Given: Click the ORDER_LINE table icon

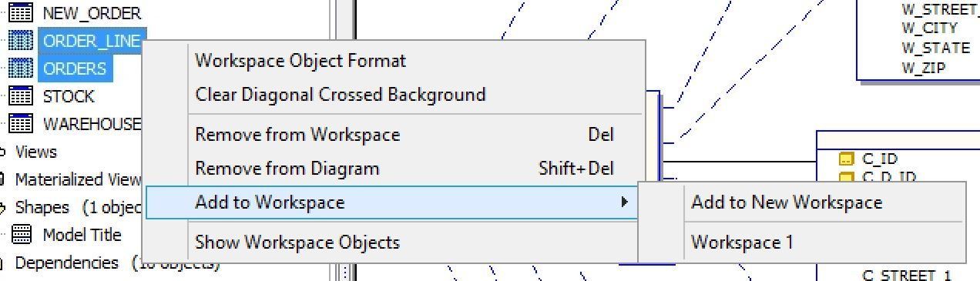Looking at the screenshot, I should coord(22,41).
